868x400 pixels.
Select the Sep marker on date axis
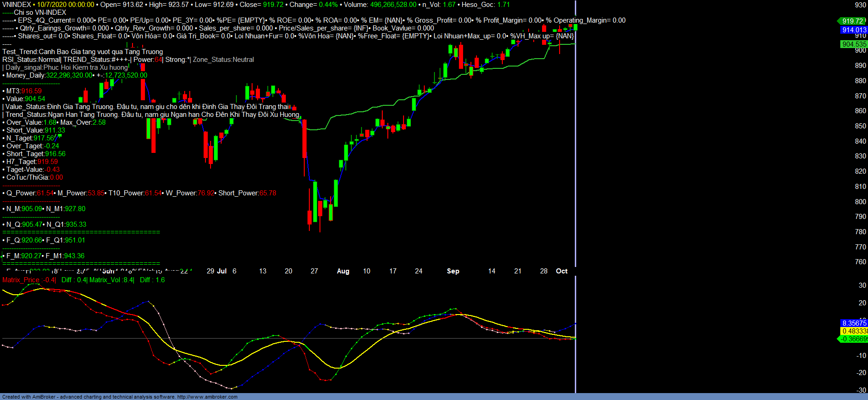pos(453,271)
